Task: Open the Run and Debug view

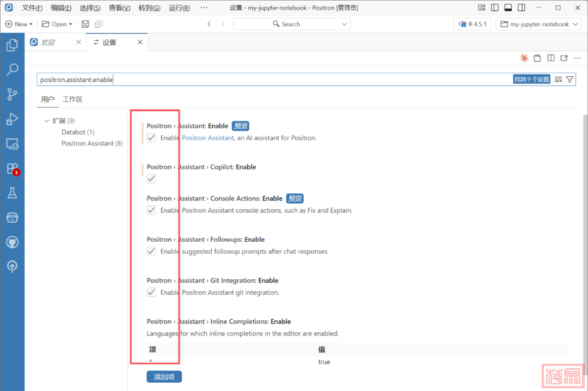Action: pyautogui.click(x=12, y=119)
